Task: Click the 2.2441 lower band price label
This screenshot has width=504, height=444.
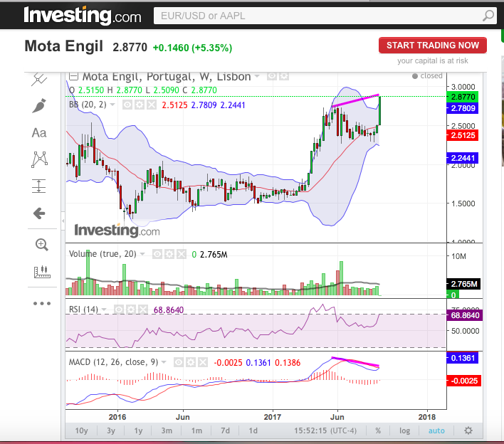Action: click(463, 158)
